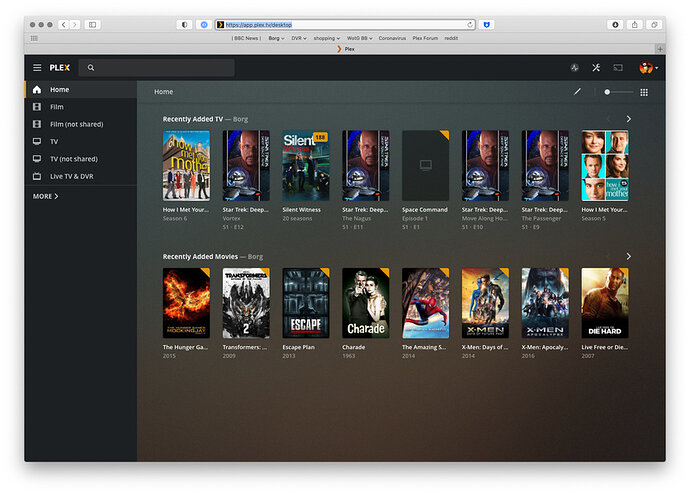Open The Amazing Spider-Man poster
Viewport: 690px width, 493px height.
[426, 303]
